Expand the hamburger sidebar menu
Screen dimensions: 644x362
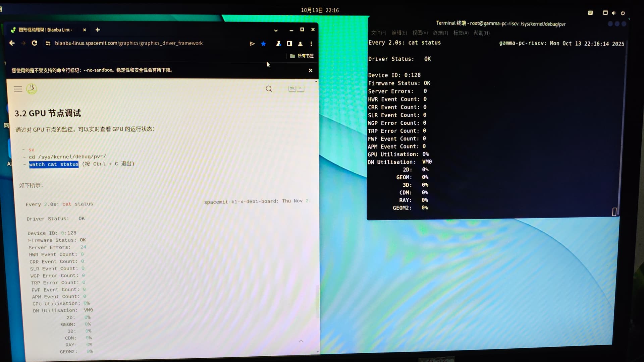point(18,89)
